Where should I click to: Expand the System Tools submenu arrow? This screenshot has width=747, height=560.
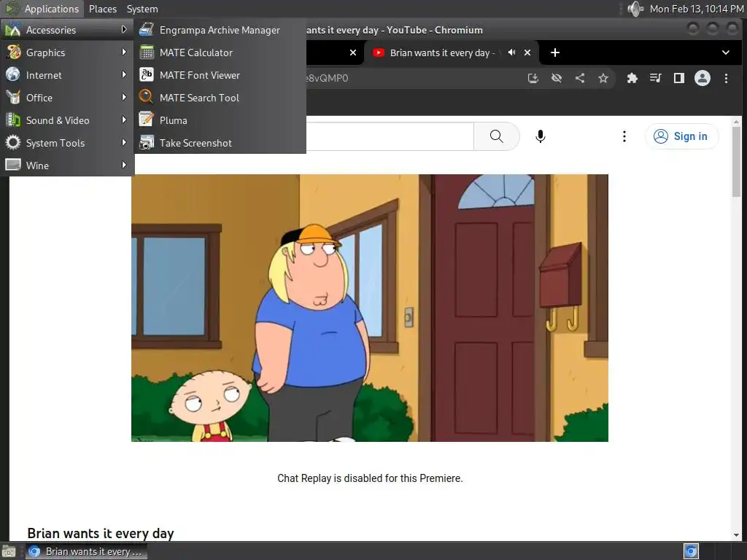click(124, 142)
